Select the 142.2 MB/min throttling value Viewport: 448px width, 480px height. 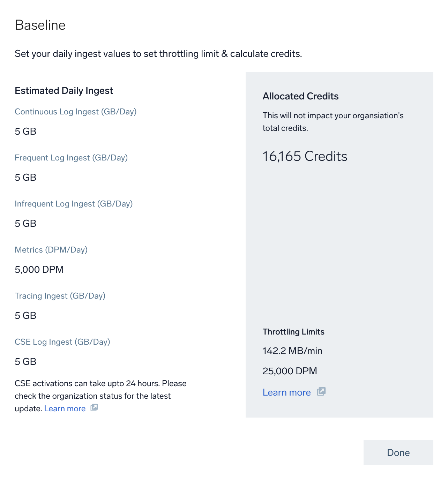coord(292,351)
